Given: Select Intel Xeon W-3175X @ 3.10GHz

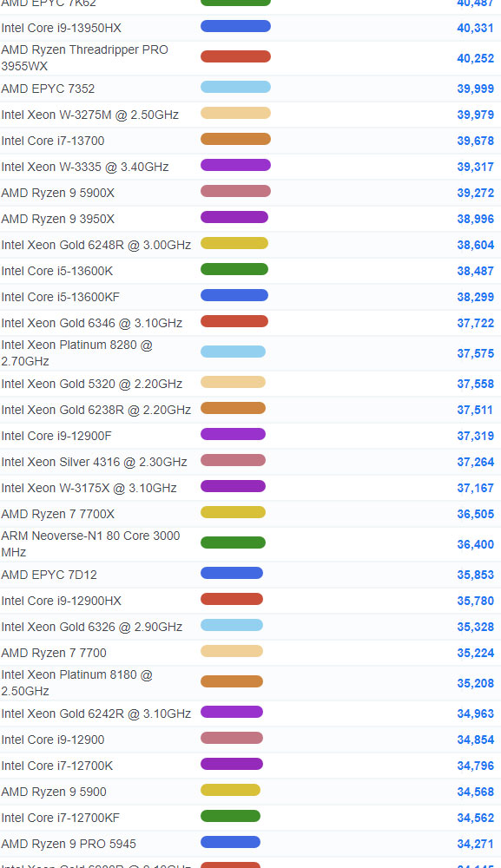Looking at the screenshot, I should 89,488.
